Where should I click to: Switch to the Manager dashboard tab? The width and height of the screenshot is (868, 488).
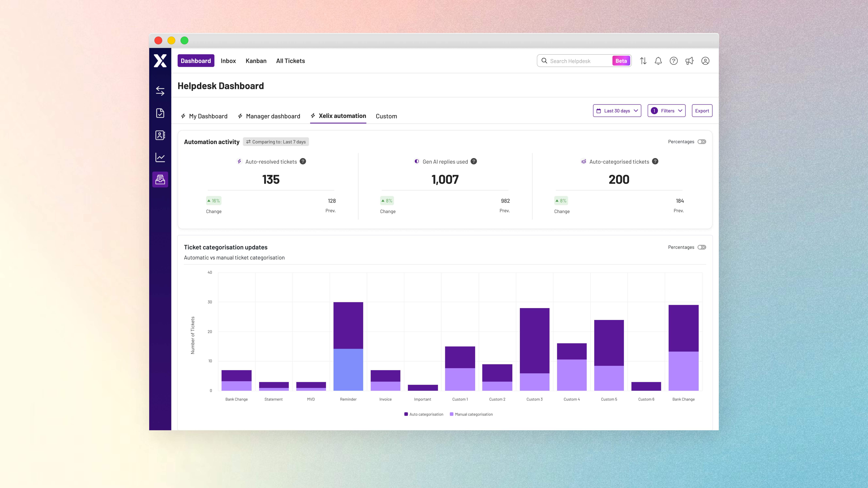269,116
